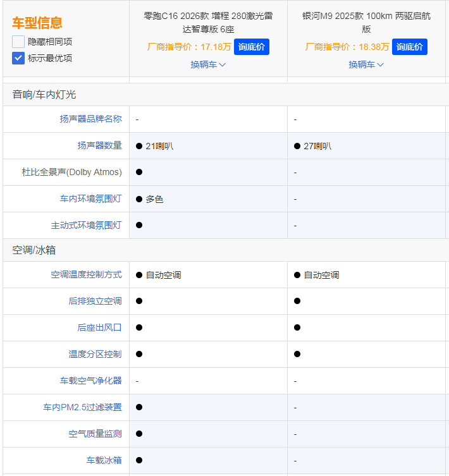Open 换辆车 dropdown under 银河M9
The height and width of the screenshot is (476, 449).
pos(366,64)
